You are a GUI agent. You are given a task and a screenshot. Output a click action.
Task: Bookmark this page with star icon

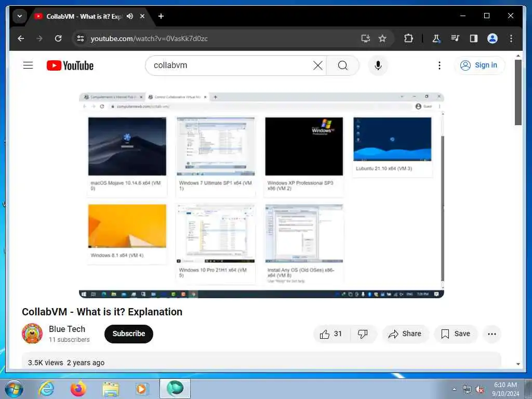382,38
